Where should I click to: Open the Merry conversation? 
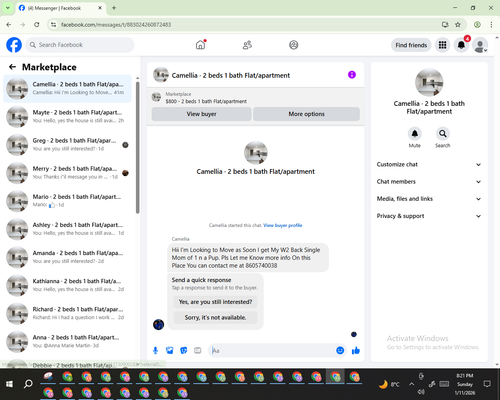67,173
